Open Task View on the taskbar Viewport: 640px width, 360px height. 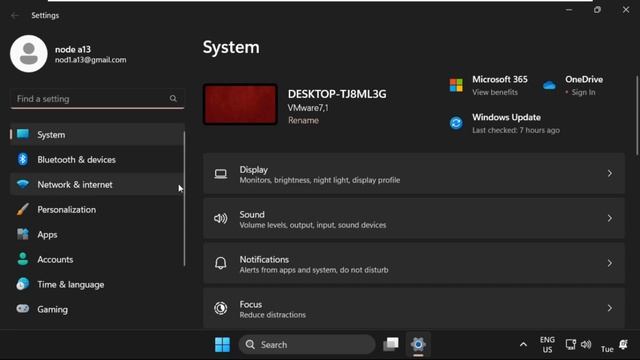[391, 344]
